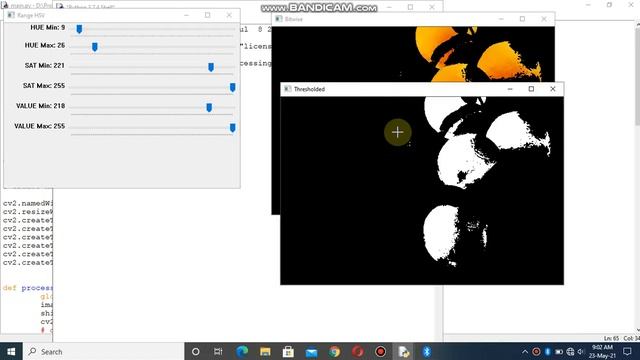The image size is (640, 360).
Task: Open the Action Center notifications icon
Action: (x=627, y=351)
